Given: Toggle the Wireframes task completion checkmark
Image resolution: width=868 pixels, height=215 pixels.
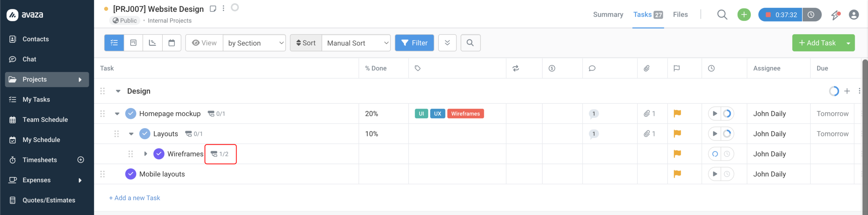Looking at the screenshot, I should (159, 154).
